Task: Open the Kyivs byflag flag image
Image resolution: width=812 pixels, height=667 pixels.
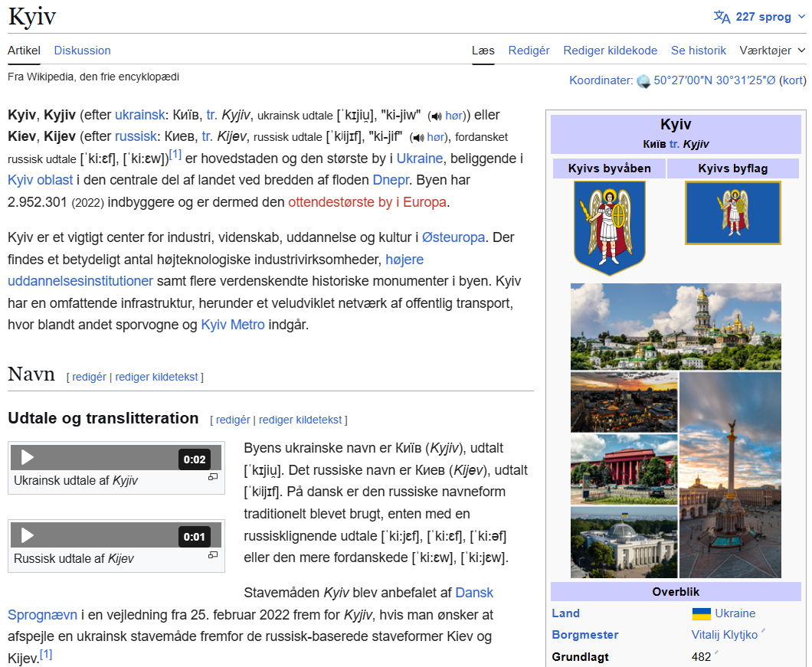Action: tap(733, 212)
